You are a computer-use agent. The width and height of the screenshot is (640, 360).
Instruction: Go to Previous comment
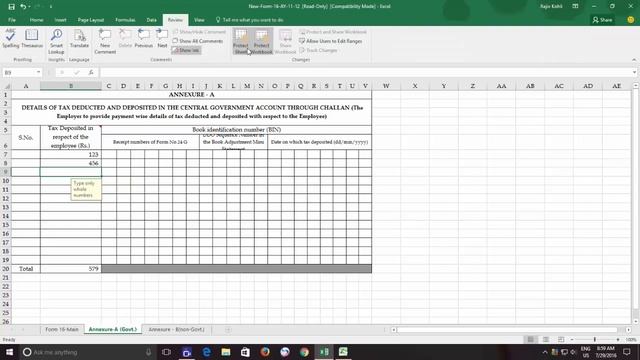pos(144,39)
